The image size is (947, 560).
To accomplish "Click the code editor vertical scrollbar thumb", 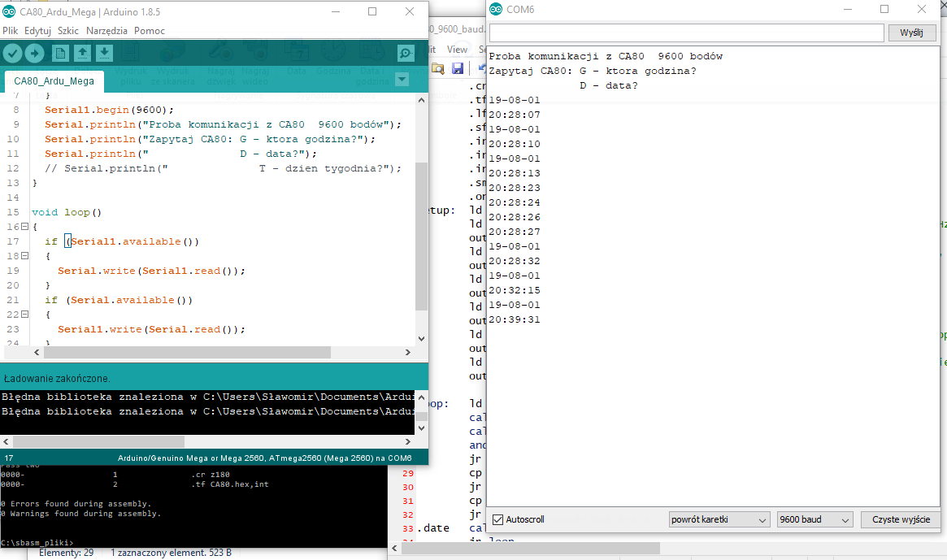I will click(422, 236).
